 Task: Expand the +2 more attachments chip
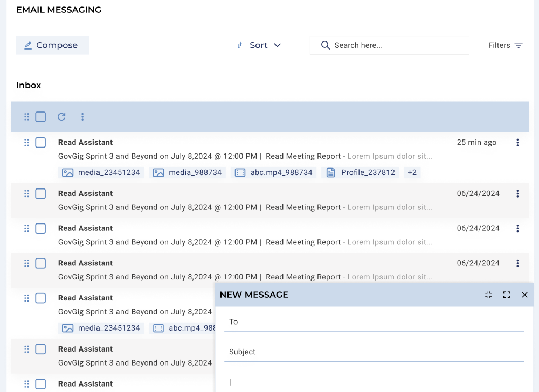tap(412, 173)
